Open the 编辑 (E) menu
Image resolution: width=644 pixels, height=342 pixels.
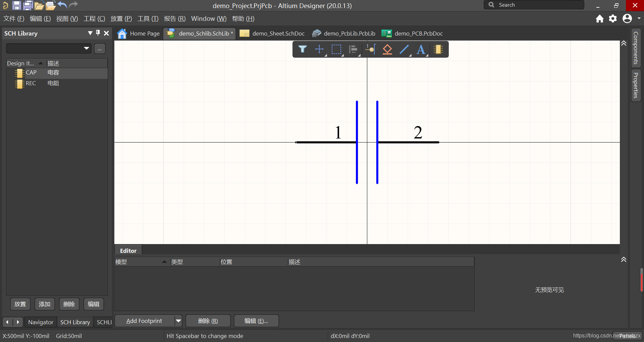point(40,19)
